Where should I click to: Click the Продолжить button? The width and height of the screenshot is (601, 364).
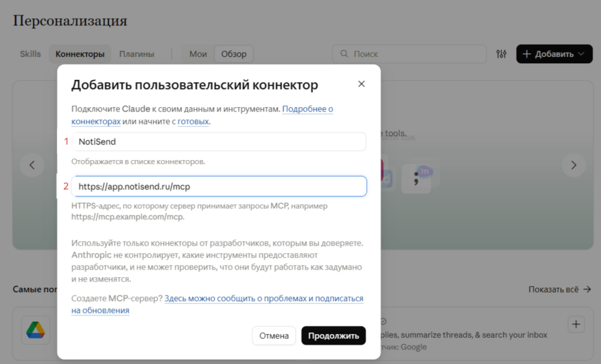coord(333,336)
